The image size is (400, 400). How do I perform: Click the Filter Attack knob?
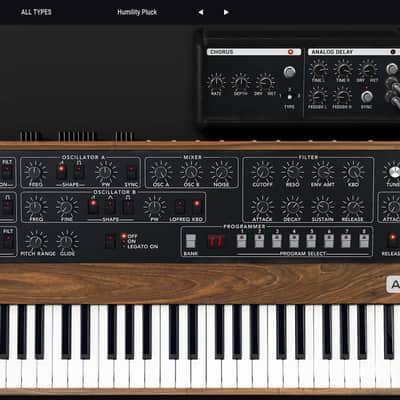(262, 207)
